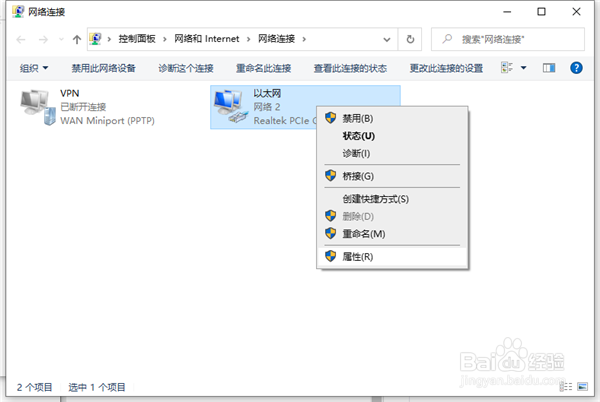
Task: Choose 禁用(B) from context menu
Action: pos(392,119)
